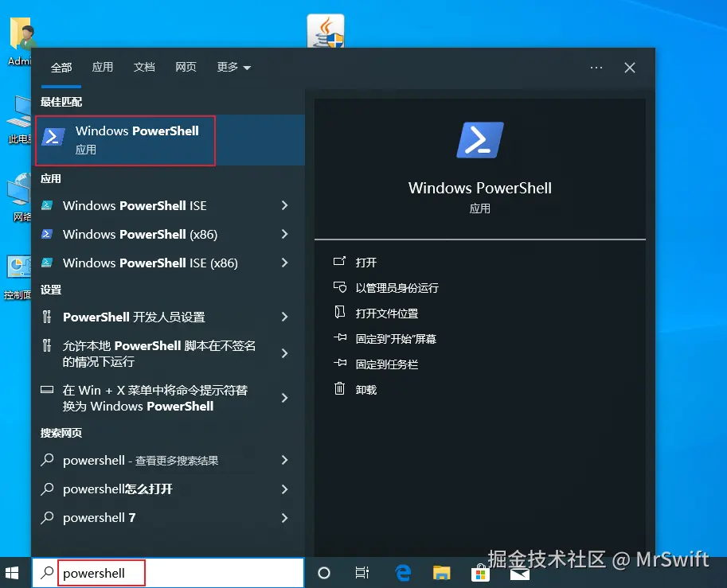Screen dimensions: 727x588
Task: Choose 固定到任务栏
Action: point(387,364)
